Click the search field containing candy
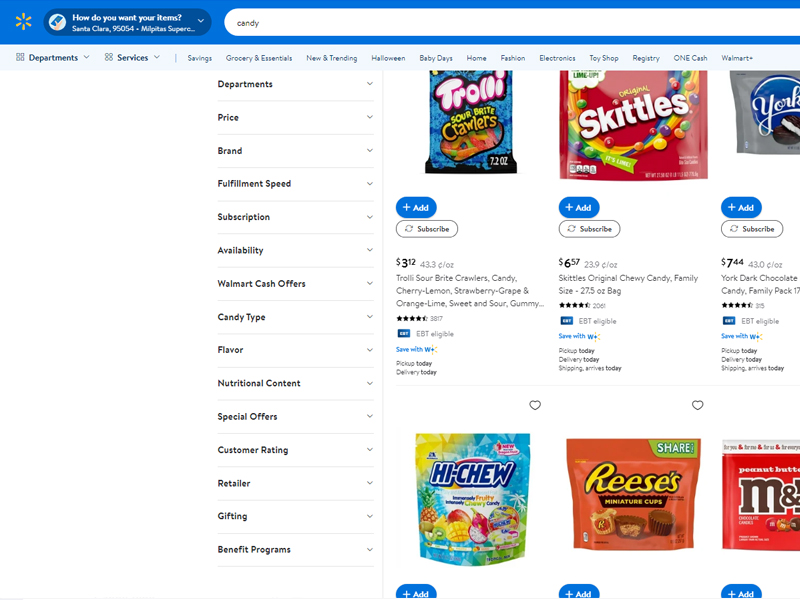The width and height of the screenshot is (800, 600). (x=500, y=22)
